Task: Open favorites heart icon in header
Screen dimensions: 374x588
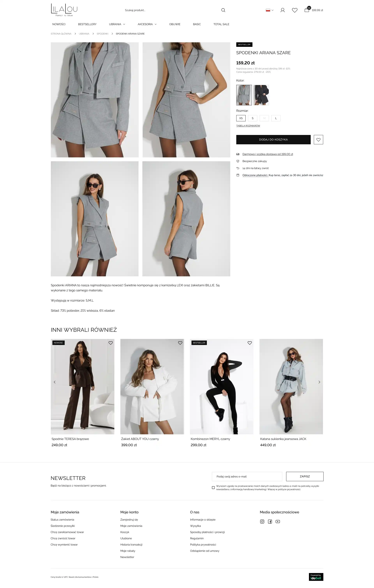Action: click(x=295, y=10)
